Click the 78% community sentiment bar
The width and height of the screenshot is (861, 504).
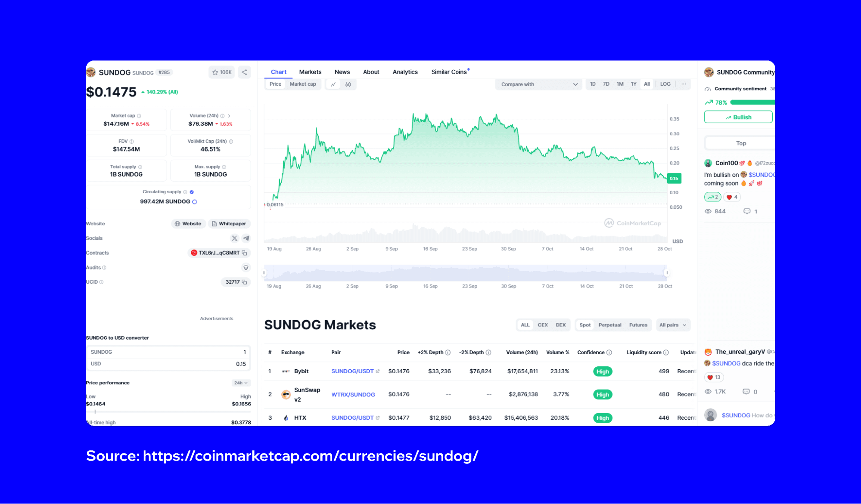[752, 102]
